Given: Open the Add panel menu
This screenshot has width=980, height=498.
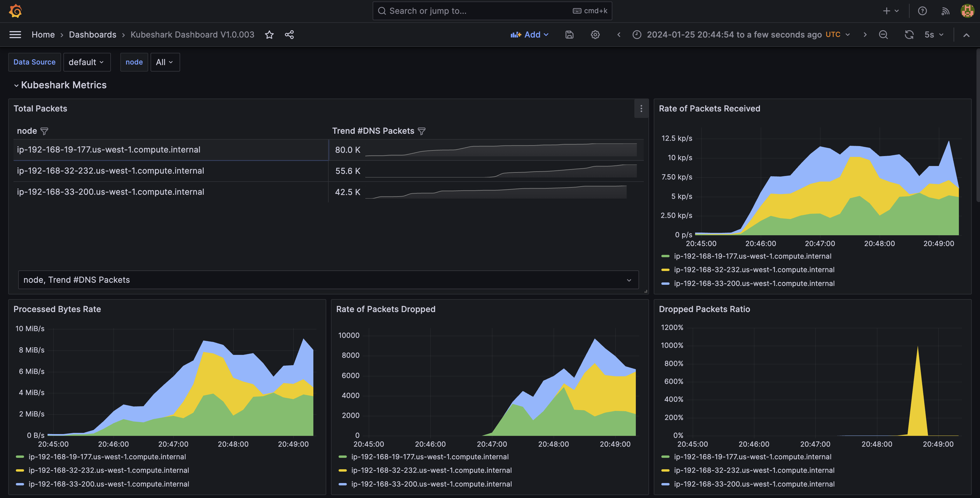Looking at the screenshot, I should pyautogui.click(x=530, y=35).
